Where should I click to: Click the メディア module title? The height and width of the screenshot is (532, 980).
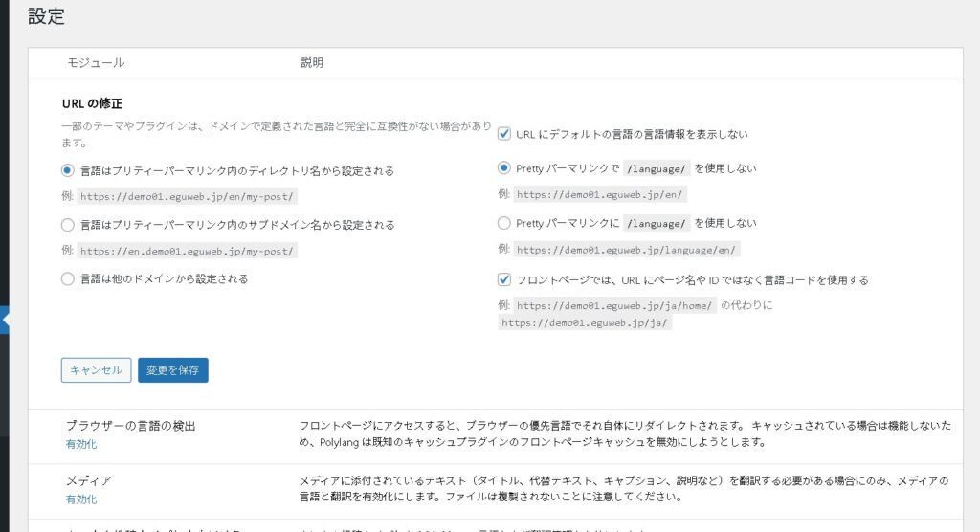(x=88, y=480)
